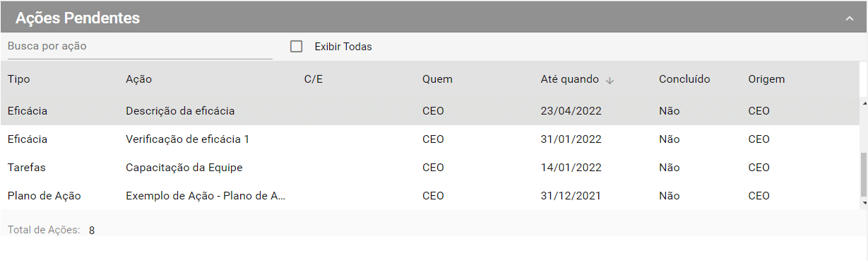
Task: Click the scrollbar down arrow
Action: tap(864, 203)
